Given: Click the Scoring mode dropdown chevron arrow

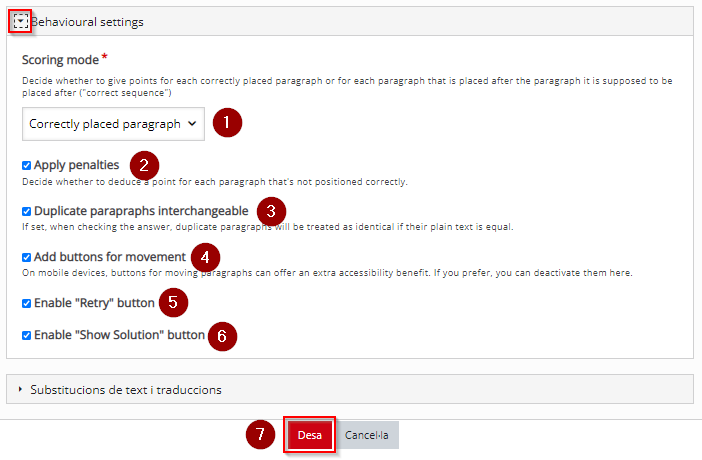Looking at the screenshot, I should pyautogui.click(x=192, y=124).
